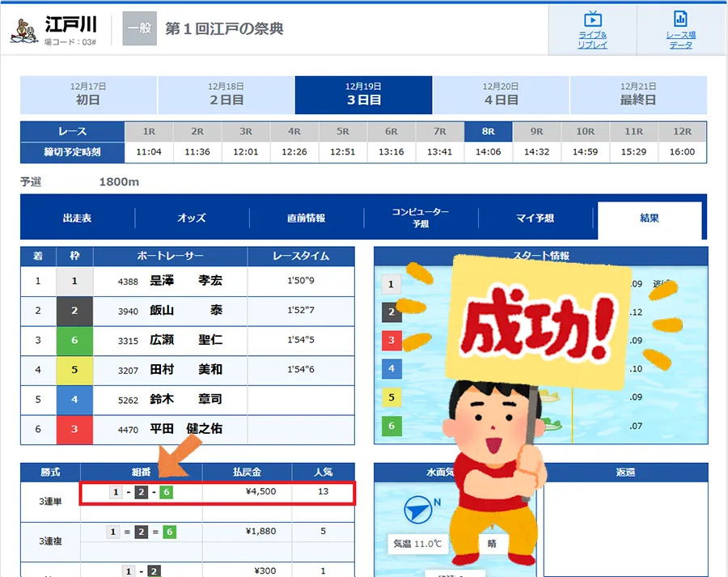This screenshot has width=728, height=577.
Task: Open the コンピューター予想 tab
Action: click(x=421, y=218)
